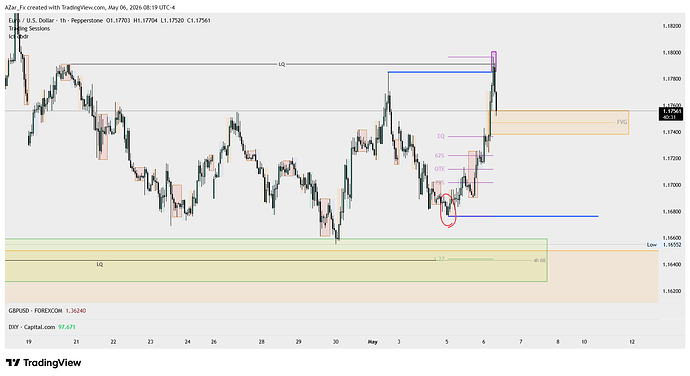Click date 19 on the time axis
The height and width of the screenshot is (376, 690).
(x=29, y=342)
